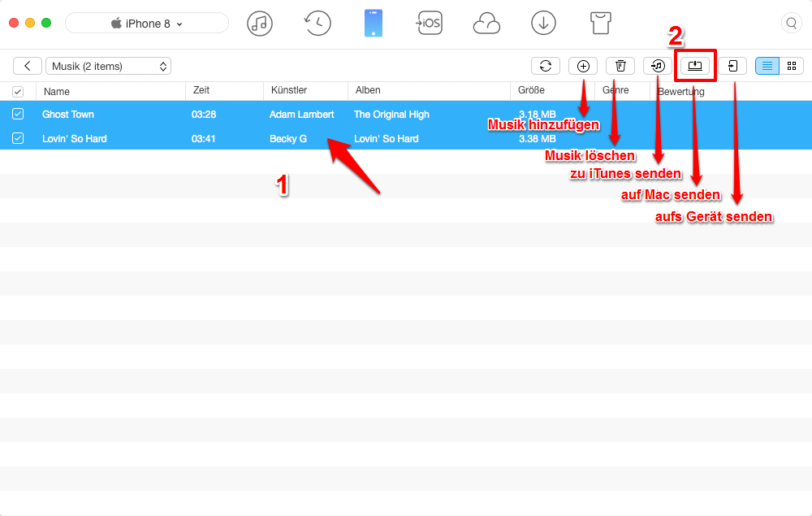Uncheck the Lovin' So Hard checkbox

18,138
